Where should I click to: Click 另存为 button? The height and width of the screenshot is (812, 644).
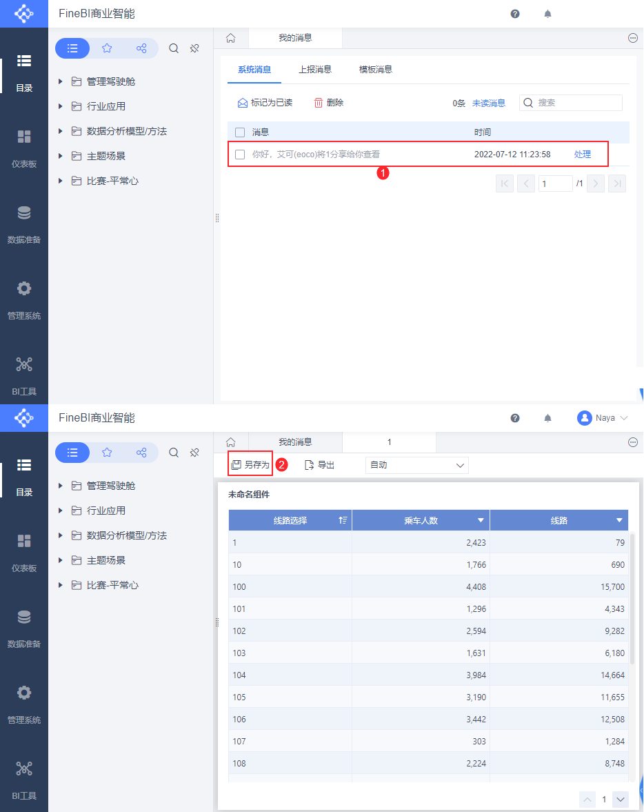(x=250, y=465)
